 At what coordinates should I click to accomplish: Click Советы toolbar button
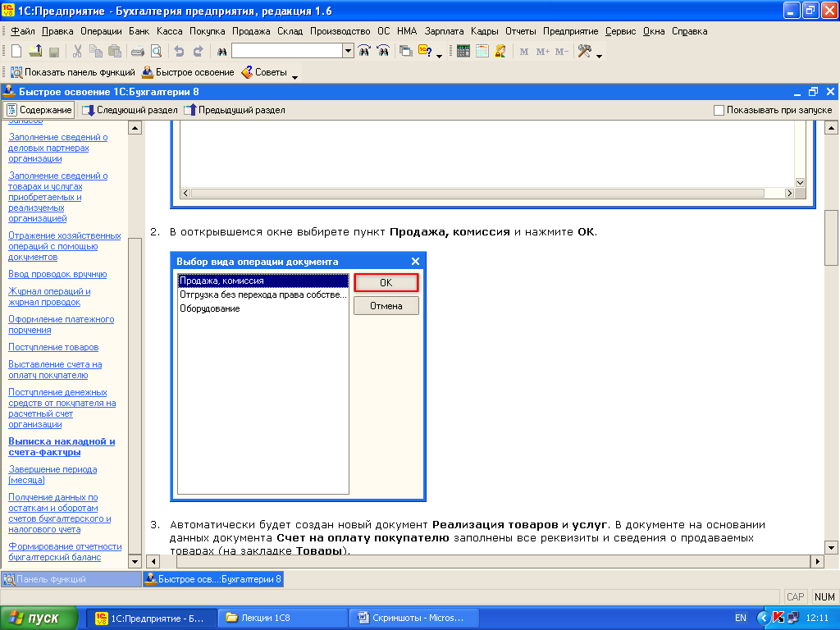click(x=265, y=72)
